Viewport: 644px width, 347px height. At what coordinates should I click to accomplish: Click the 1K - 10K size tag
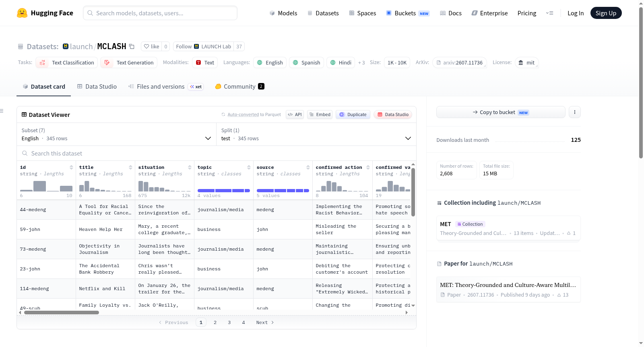click(x=397, y=62)
